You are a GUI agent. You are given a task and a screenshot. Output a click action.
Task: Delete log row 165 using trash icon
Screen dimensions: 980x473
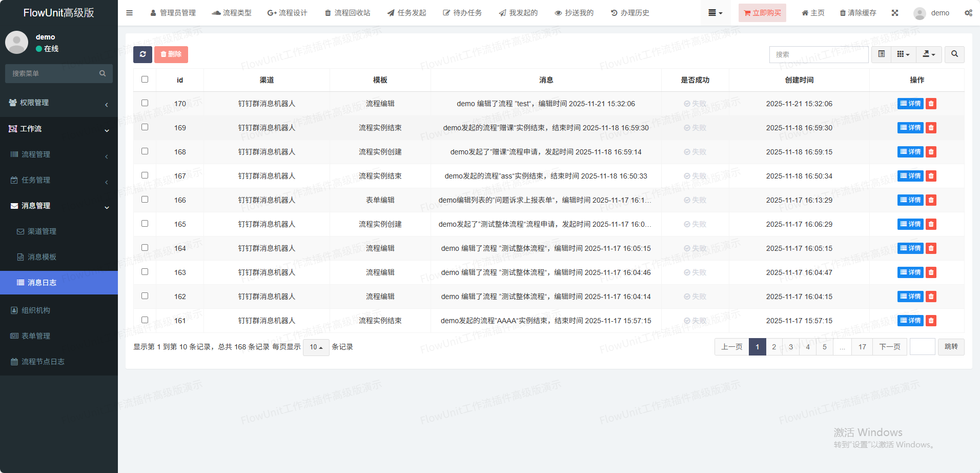pyautogui.click(x=931, y=224)
